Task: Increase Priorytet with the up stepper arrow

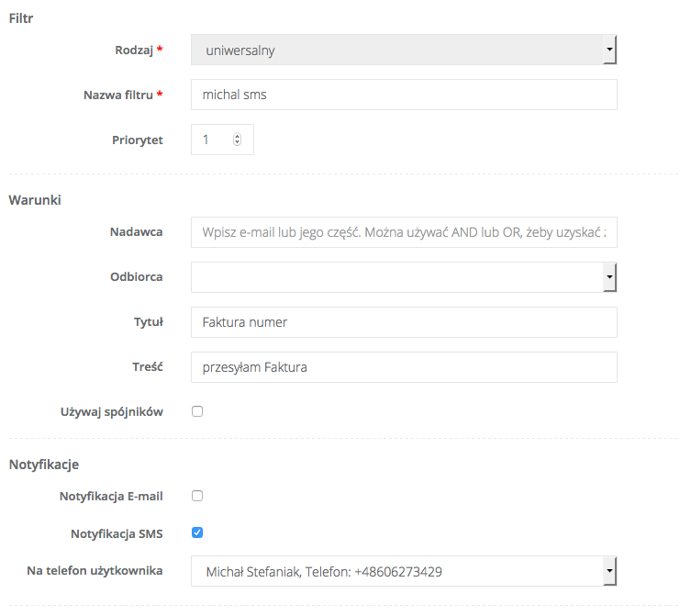Action: (x=238, y=136)
